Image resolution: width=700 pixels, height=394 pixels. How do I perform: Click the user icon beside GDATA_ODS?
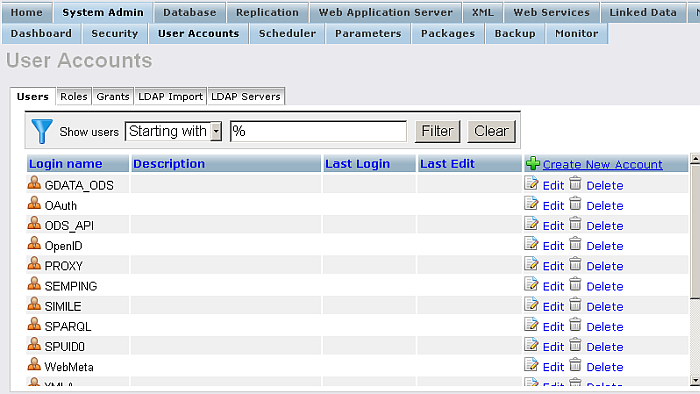pos(34,182)
